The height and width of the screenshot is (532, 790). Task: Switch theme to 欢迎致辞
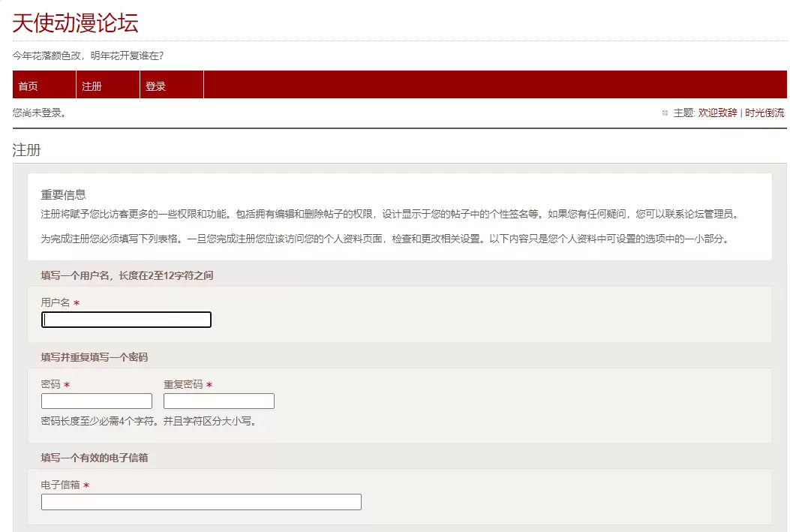coord(717,113)
